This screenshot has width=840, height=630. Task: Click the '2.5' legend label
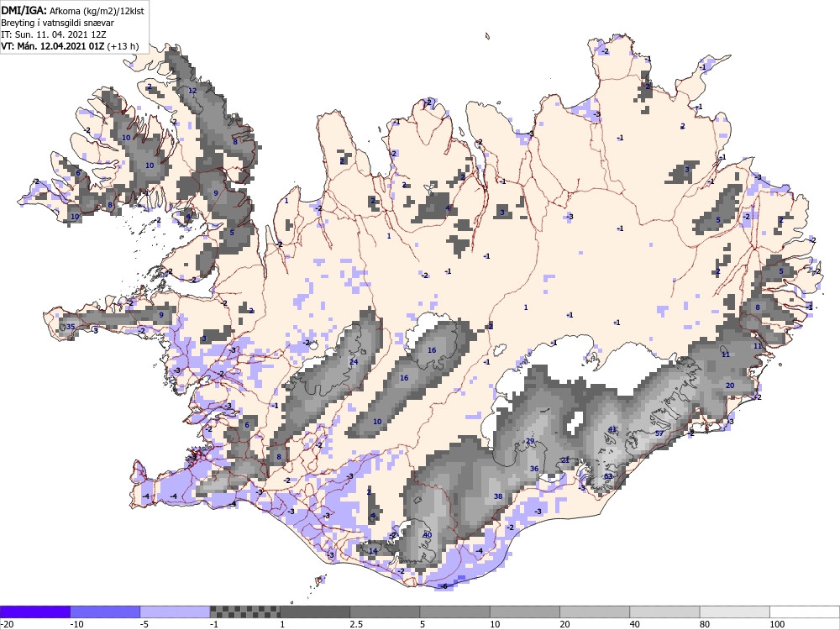click(356, 624)
